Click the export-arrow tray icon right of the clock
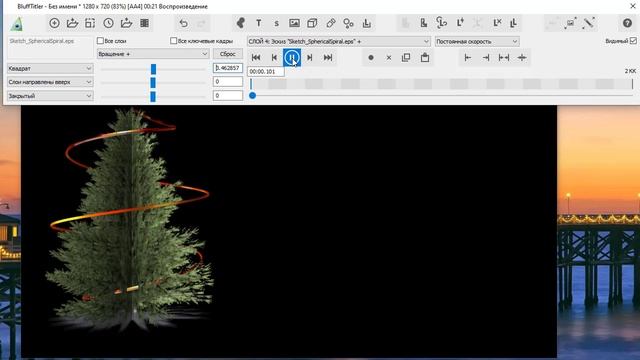Screen dimensions: 640x360 [x=126, y=23]
